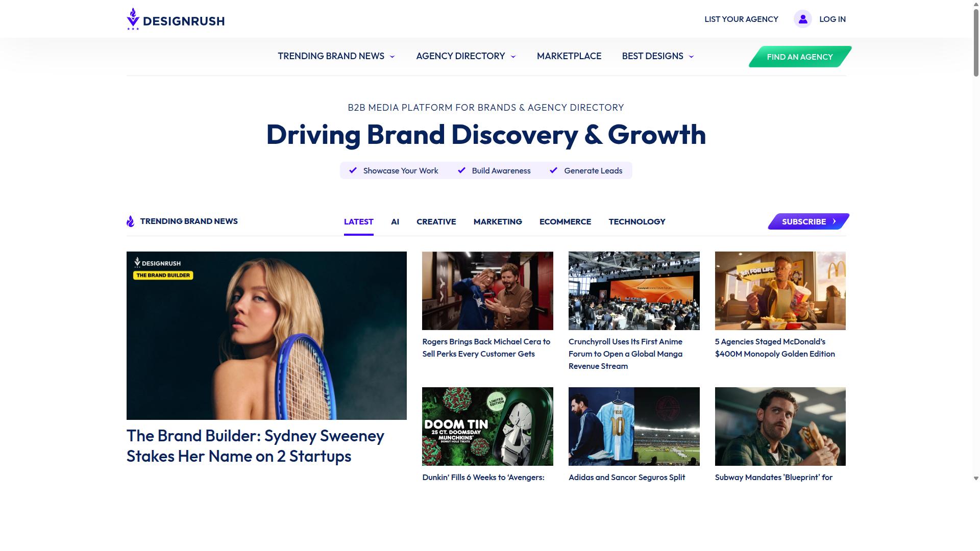Viewport: 980px width, 551px height.
Task: Click the checkmark next to Showcase Your Work
Action: click(353, 170)
